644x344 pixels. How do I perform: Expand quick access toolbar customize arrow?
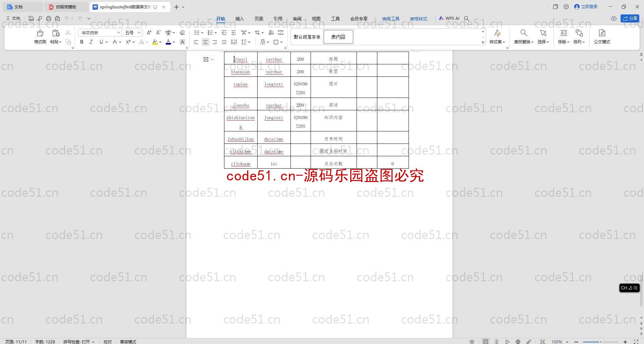click(89, 18)
